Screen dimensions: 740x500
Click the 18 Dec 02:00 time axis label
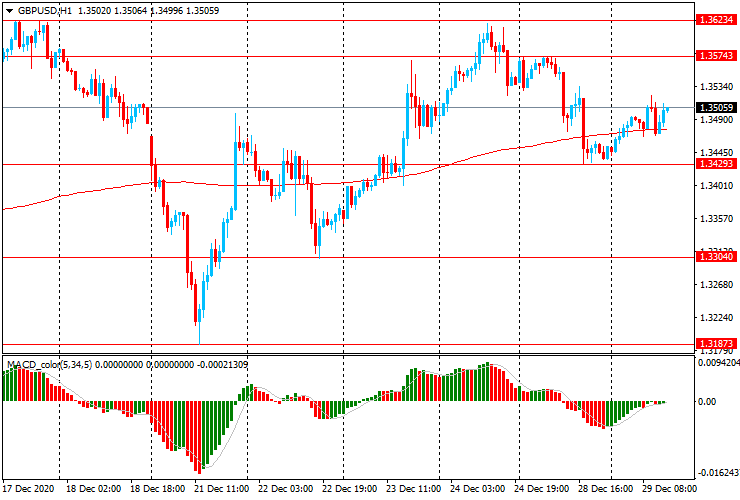coord(93,488)
